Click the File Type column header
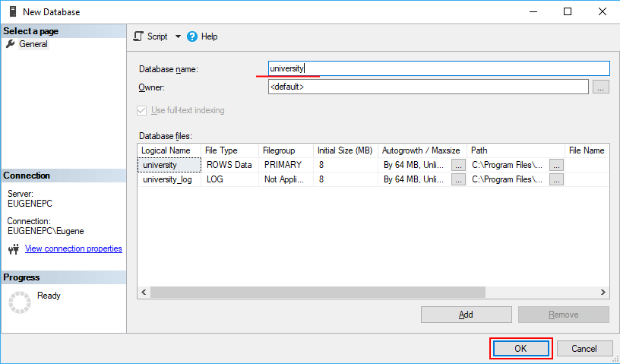Image resolution: width=620 pixels, height=364 pixels. tap(229, 150)
